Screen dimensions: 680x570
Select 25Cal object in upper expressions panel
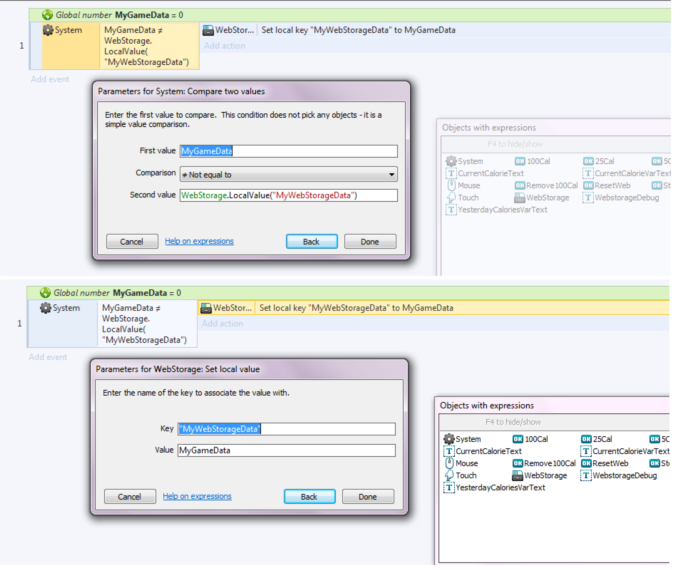coord(599,161)
